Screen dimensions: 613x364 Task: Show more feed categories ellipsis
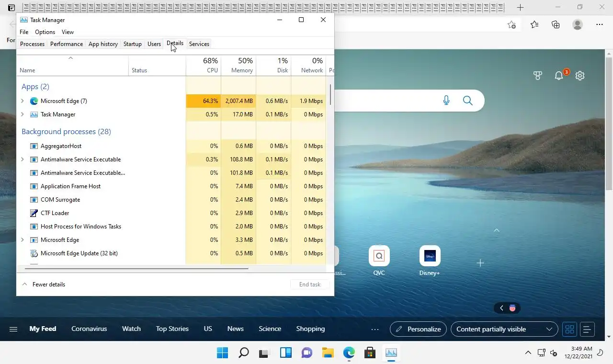click(375, 329)
